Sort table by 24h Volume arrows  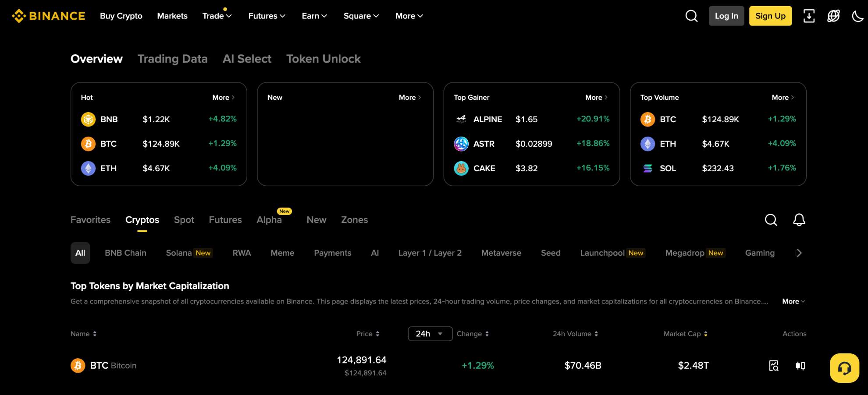[596, 334]
